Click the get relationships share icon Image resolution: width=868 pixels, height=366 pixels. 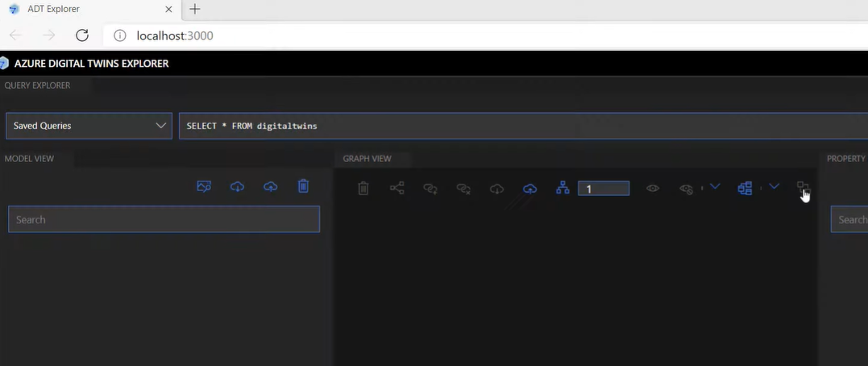(397, 189)
